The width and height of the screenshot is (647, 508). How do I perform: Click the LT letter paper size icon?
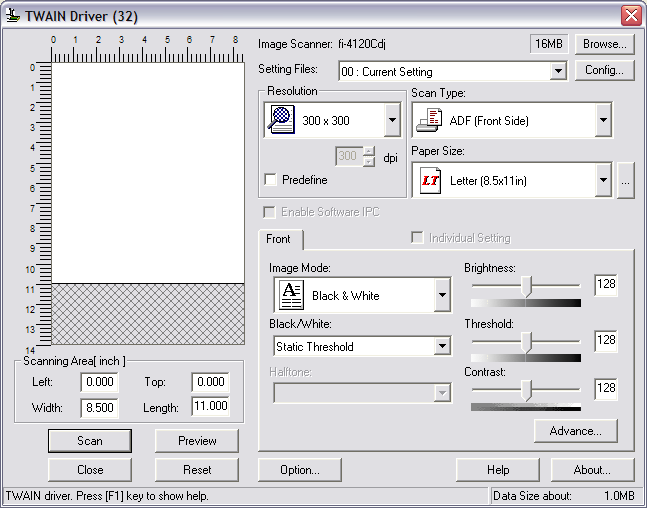coord(430,180)
